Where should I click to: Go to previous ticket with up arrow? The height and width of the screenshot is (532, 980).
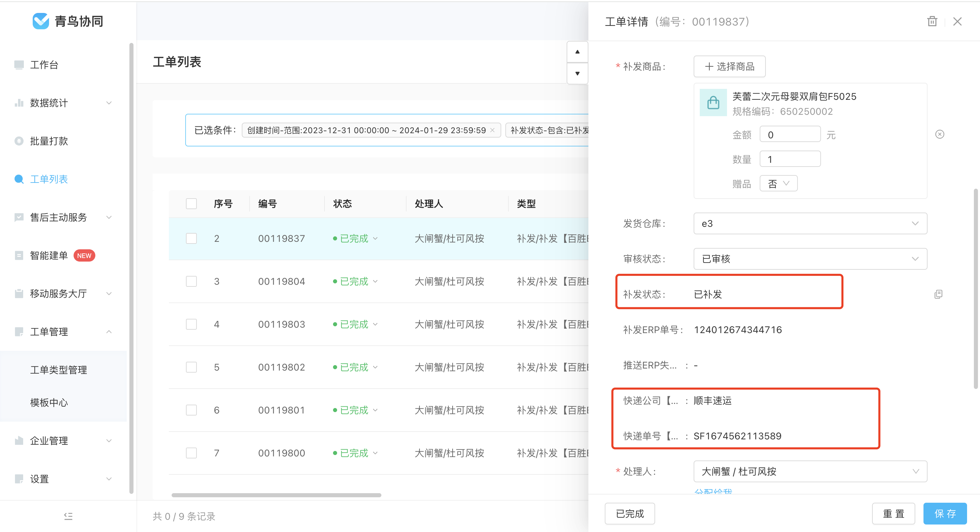click(x=577, y=52)
